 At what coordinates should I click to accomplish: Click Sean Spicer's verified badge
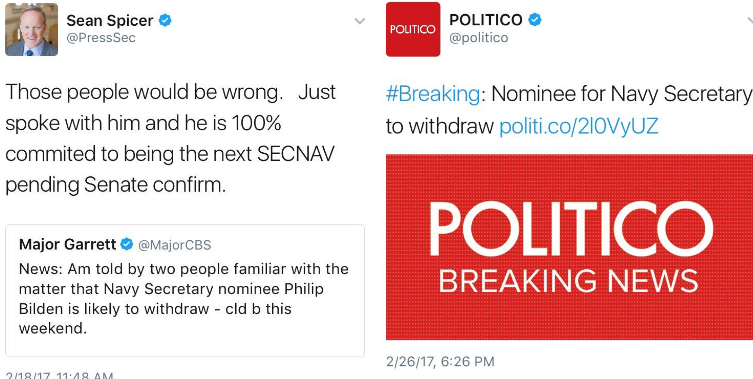pyautogui.click(x=165, y=21)
